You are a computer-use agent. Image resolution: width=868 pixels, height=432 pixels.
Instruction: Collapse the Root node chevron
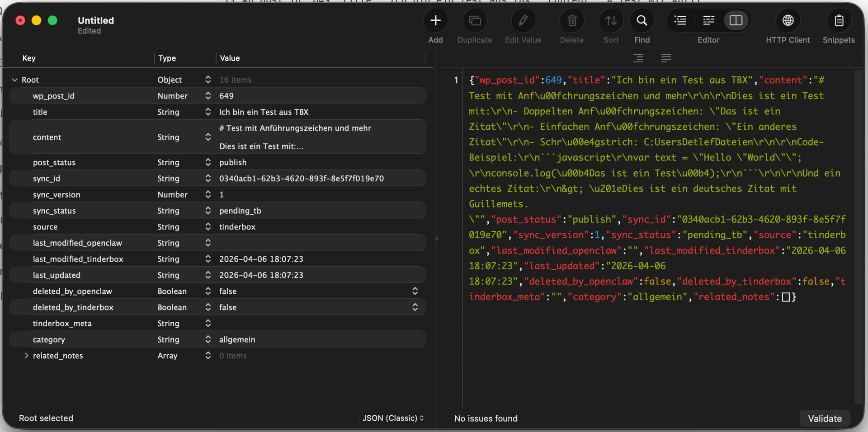tap(14, 80)
